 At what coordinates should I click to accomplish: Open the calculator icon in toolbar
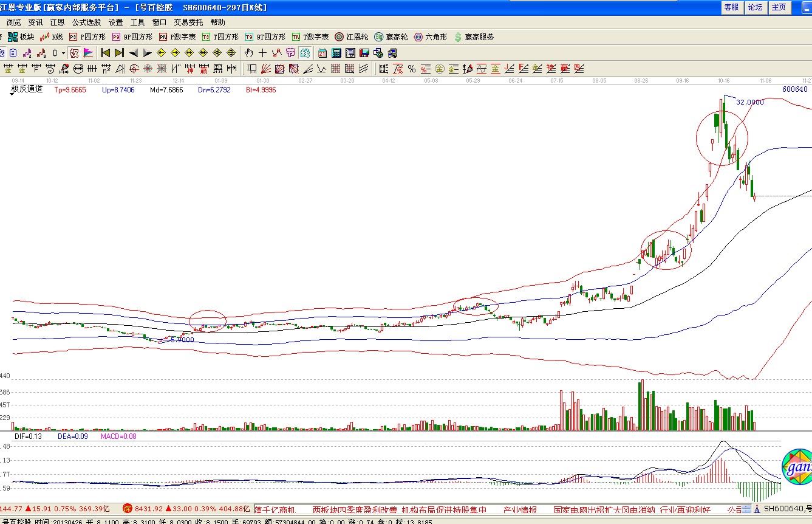tap(336, 53)
